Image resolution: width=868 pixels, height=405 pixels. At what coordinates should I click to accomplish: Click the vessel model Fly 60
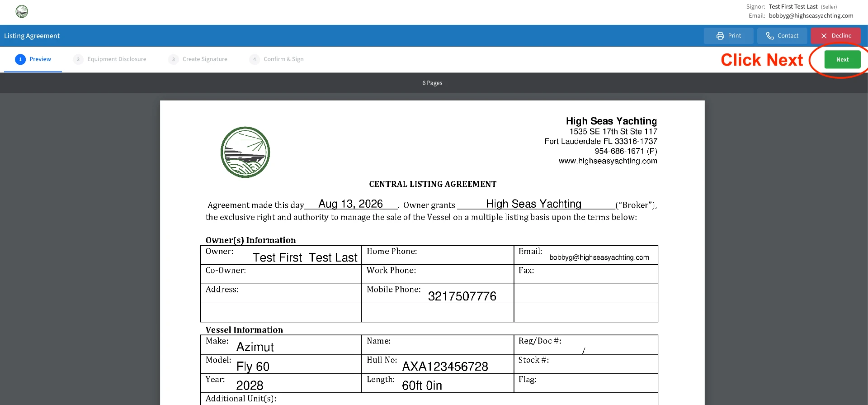point(253,367)
